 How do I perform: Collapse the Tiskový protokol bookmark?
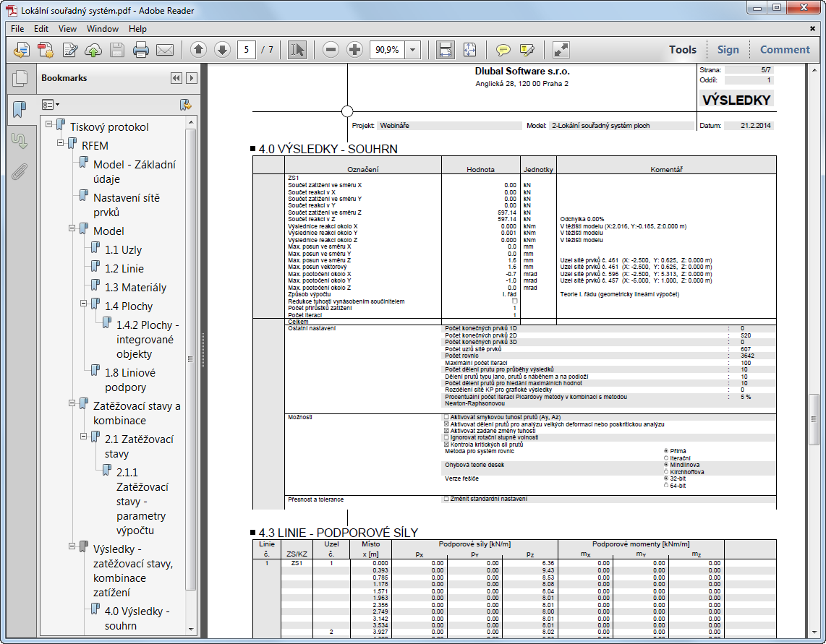coord(49,124)
